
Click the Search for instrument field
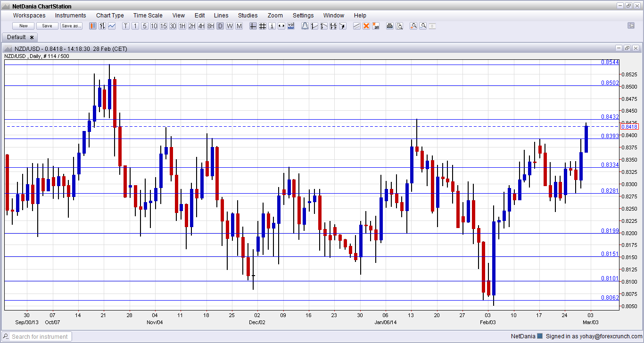(x=41, y=336)
